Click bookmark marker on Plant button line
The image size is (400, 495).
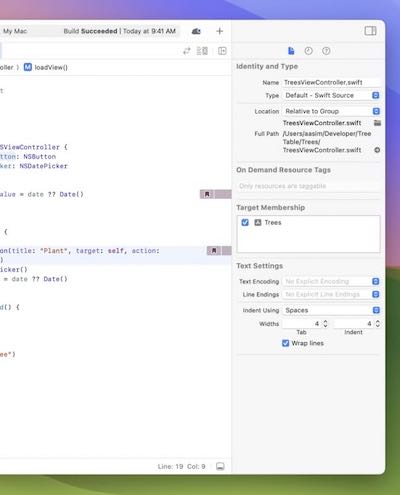tap(214, 250)
